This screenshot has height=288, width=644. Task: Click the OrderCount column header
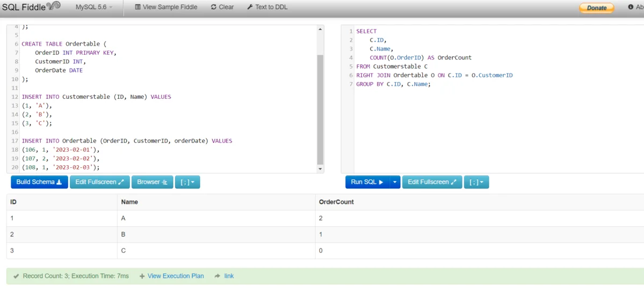[336, 202]
